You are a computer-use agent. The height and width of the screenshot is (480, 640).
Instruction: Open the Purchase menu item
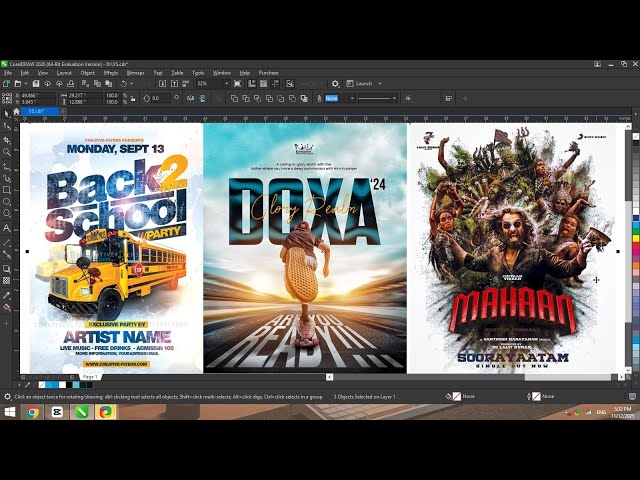pyautogui.click(x=269, y=73)
